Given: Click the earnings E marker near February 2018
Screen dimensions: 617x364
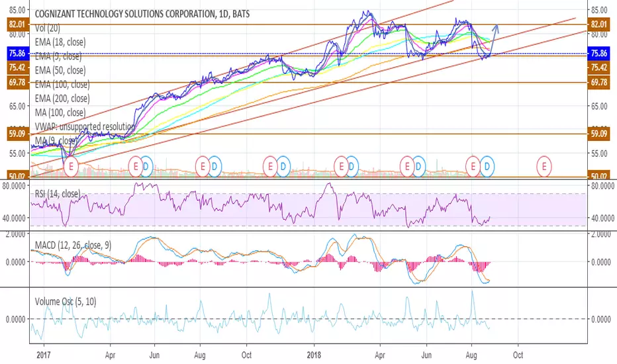Looking at the screenshot, I should 341,167.
